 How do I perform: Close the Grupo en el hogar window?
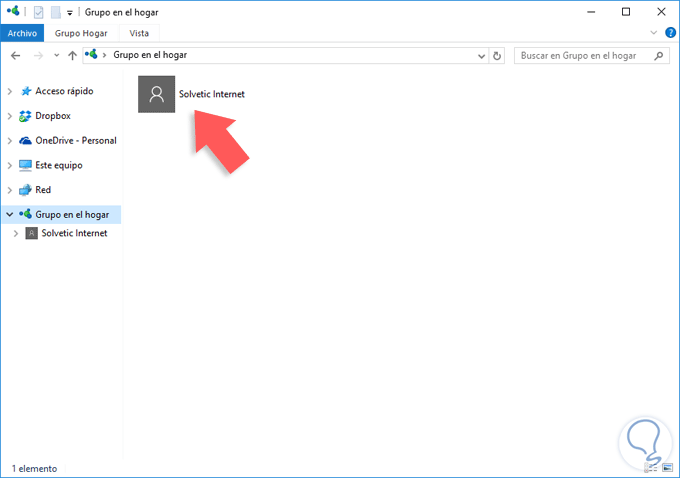point(661,12)
